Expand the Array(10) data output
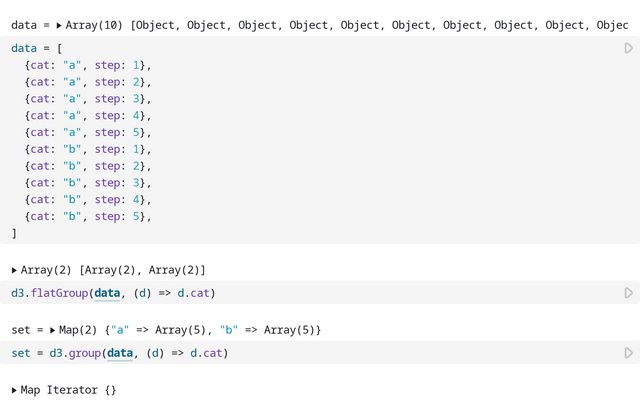The image size is (640, 400). click(59, 24)
